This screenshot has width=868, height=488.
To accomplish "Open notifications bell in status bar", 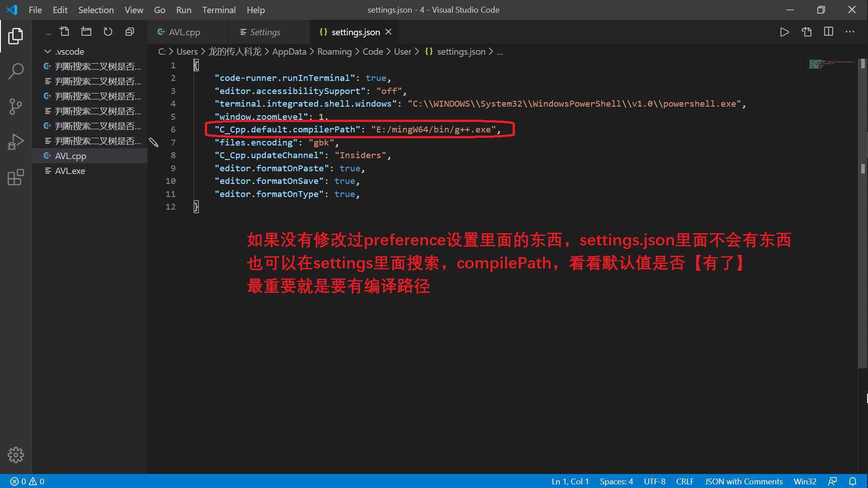I will click(853, 482).
